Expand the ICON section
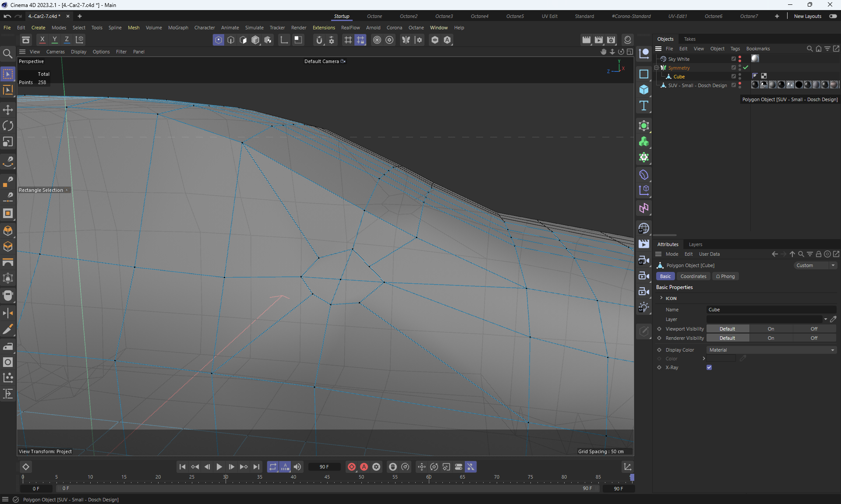Screen dimensions: 841x504 pyautogui.click(x=661, y=298)
